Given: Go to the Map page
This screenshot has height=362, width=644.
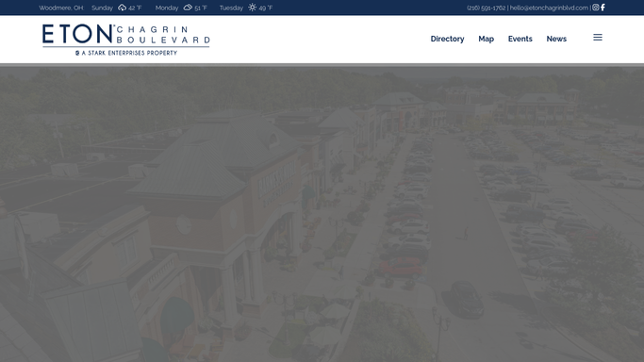Looking at the screenshot, I should pos(486,39).
